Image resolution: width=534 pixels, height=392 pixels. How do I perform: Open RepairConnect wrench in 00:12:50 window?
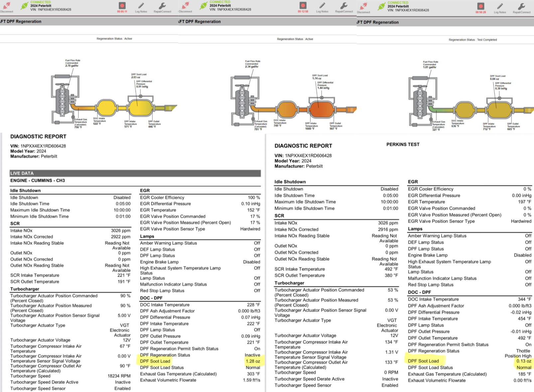click(344, 6)
